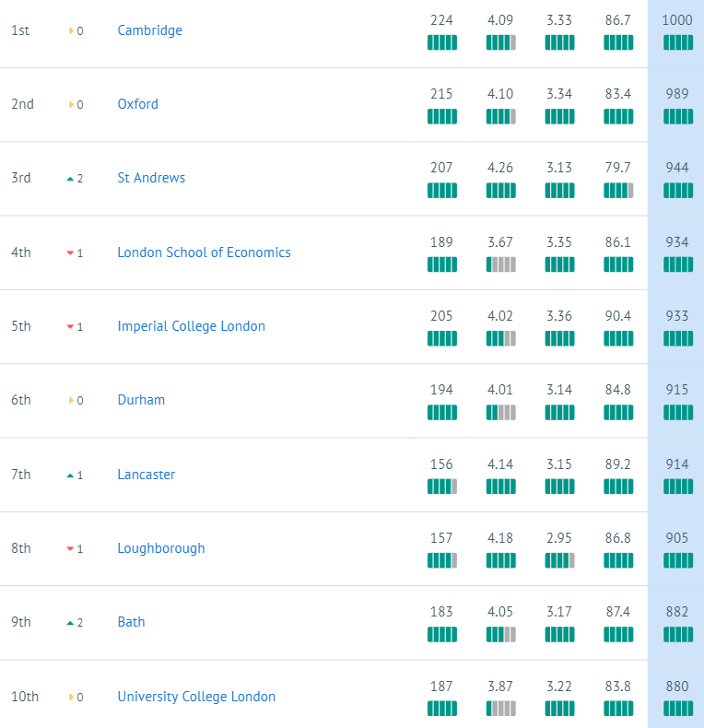704x728 pixels.
Task: Open the St Andrews link
Action: coord(151,178)
